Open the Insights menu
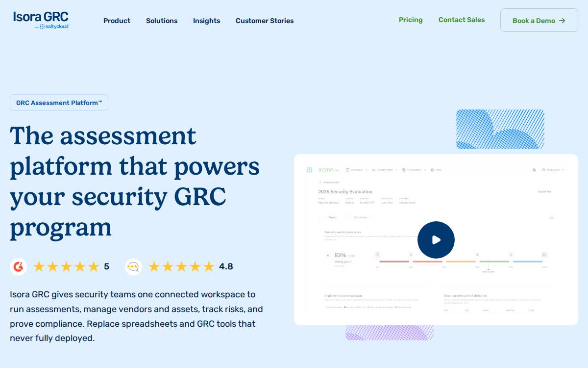The width and height of the screenshot is (588, 368). tap(206, 21)
